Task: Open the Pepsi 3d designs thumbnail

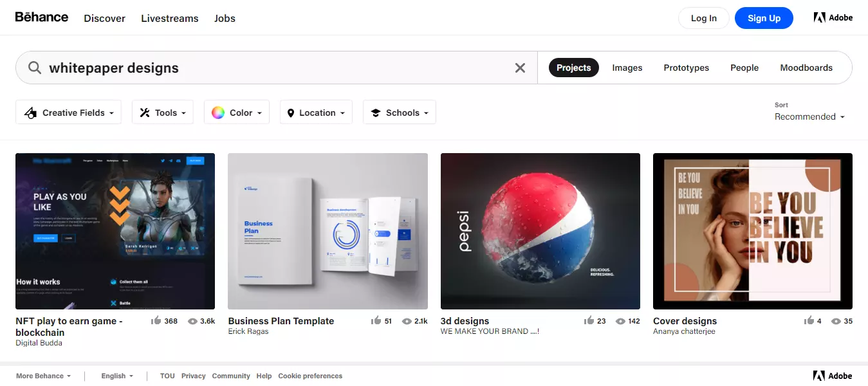Action: click(540, 231)
